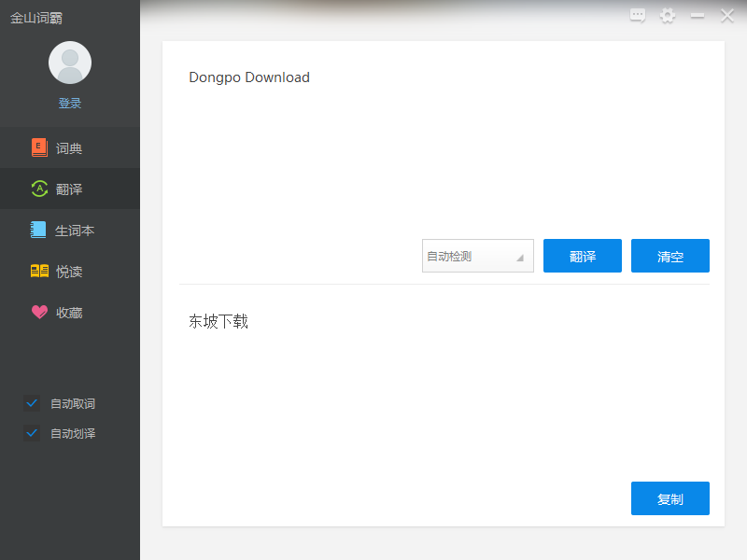Screen dimensions: 747x560
Task: Click the 复制 copy button
Action: [x=670, y=498]
